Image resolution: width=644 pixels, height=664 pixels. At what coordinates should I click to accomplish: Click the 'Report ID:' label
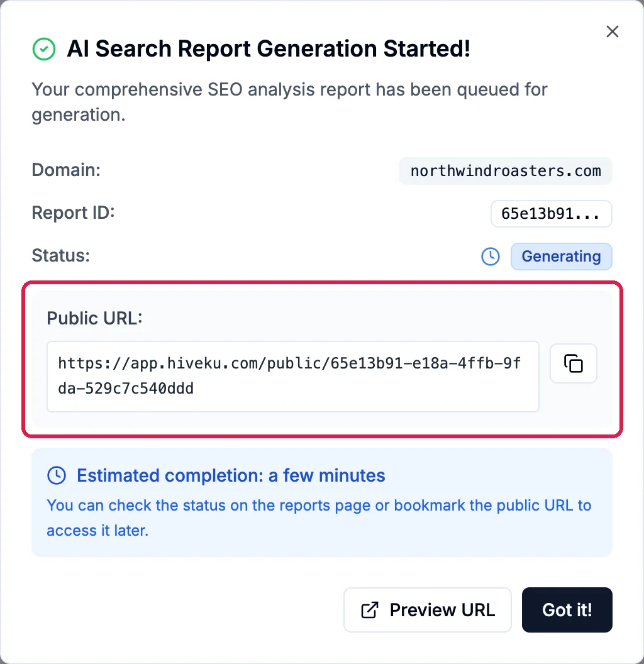(x=74, y=213)
